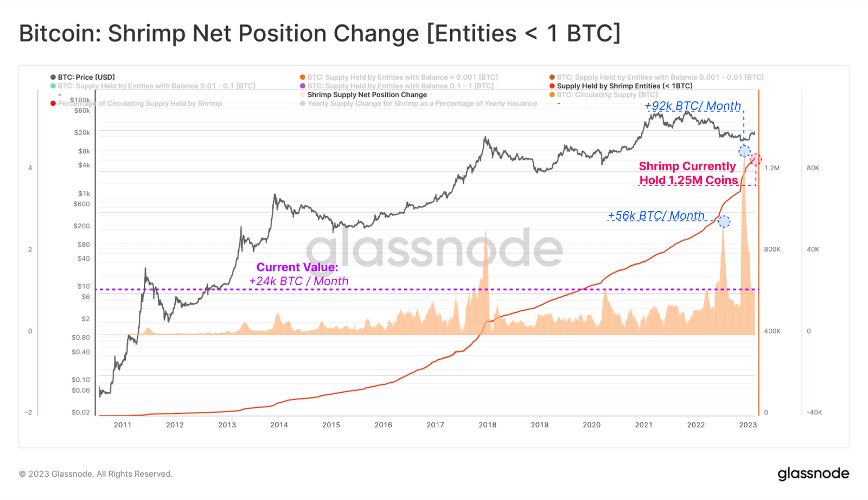Click the $20k tick on price axis
Screen dimensions: 868x500
coord(82,132)
